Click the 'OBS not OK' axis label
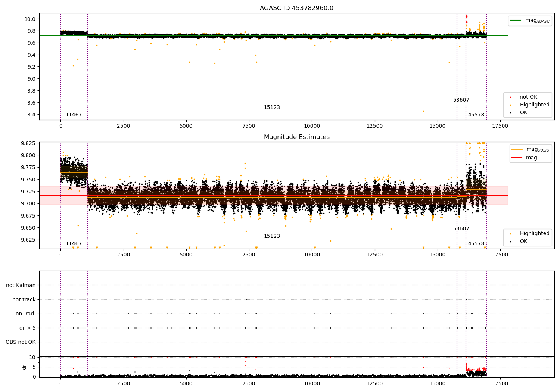Image resolution: width=560 pixels, height=392 pixels. [21, 342]
